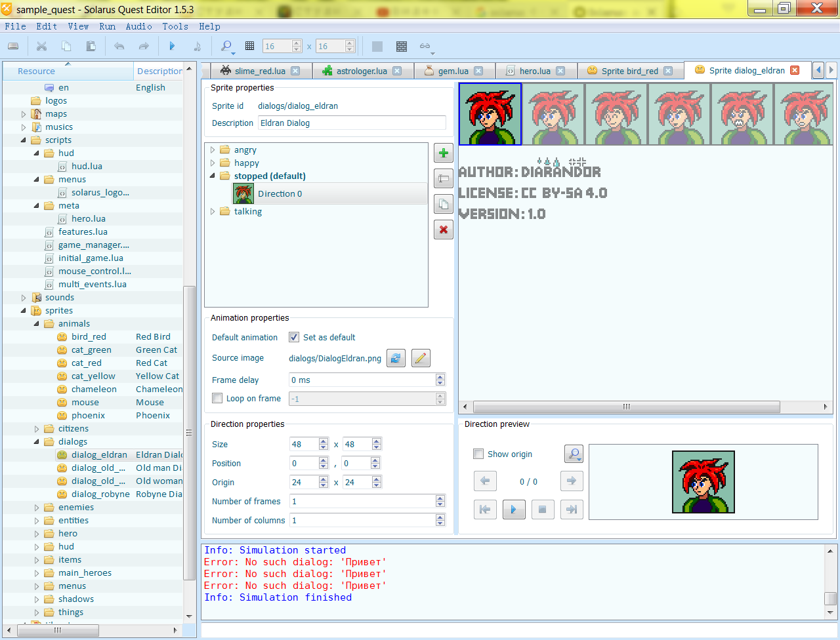Switch to the astrologer.lua tab
Image resolution: width=840 pixels, height=640 pixels.
click(362, 71)
